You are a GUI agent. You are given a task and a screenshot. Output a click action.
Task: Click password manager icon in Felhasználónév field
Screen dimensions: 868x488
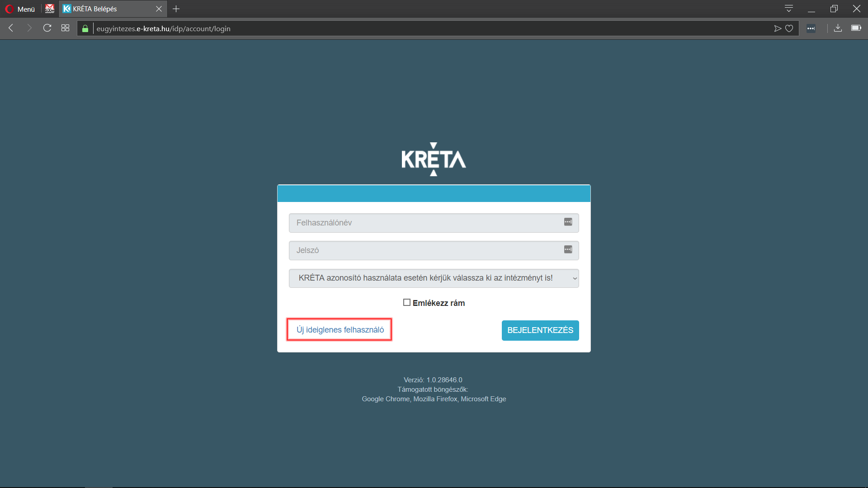[x=568, y=222]
